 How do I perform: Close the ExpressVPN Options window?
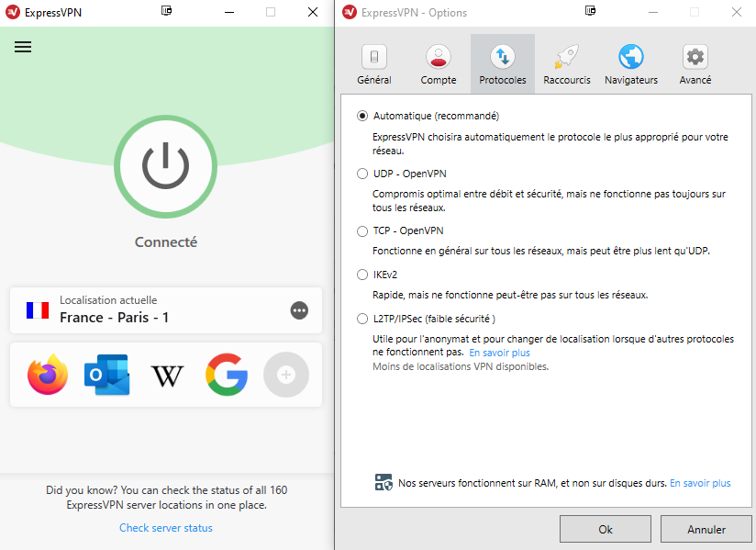point(736,12)
